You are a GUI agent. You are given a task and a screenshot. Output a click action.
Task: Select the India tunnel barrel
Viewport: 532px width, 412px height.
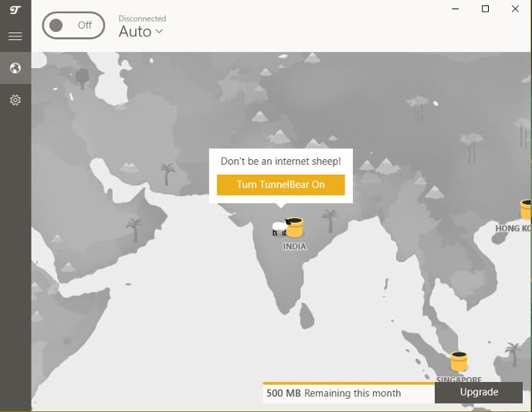[x=294, y=227]
